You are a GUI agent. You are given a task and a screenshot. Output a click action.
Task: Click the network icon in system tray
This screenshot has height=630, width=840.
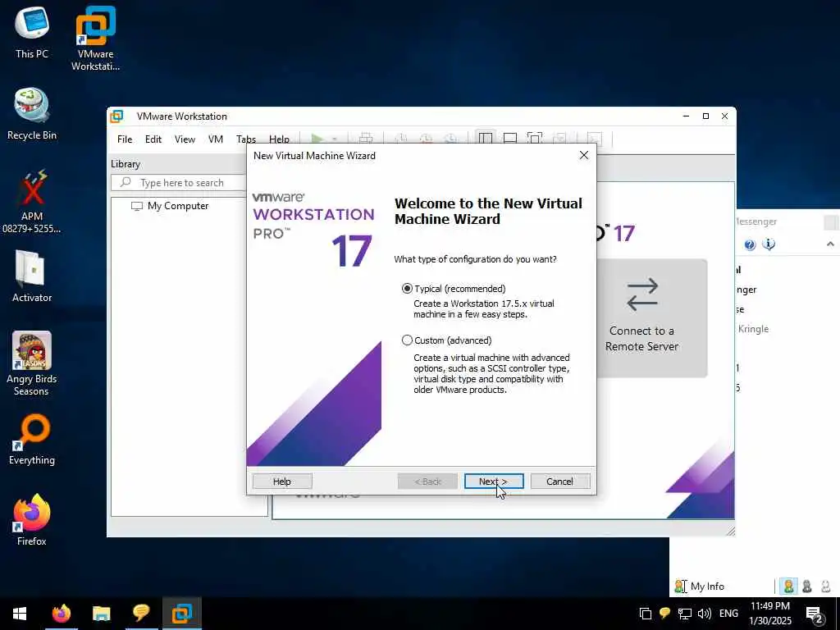[685, 614]
